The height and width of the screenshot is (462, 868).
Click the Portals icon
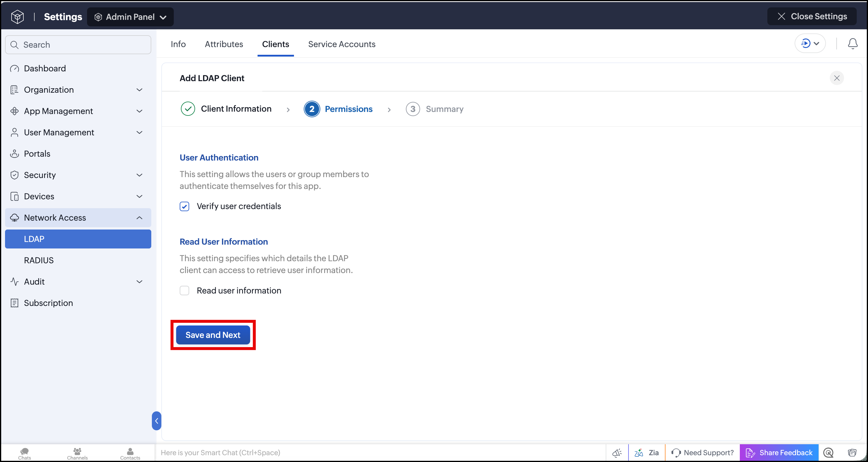15,154
